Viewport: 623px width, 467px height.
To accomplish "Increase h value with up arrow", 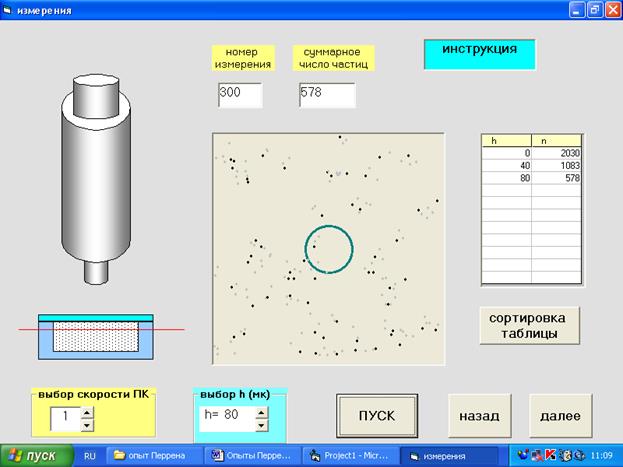I will tap(261, 413).
